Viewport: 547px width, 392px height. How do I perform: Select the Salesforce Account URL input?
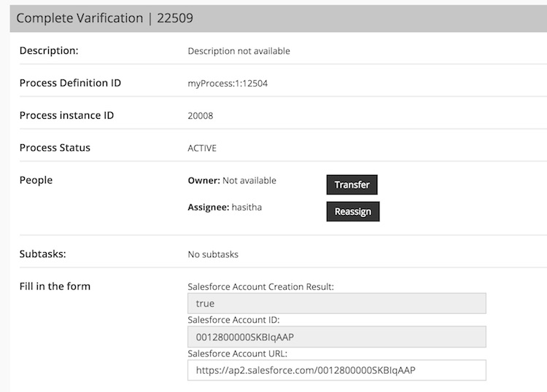[x=336, y=370]
